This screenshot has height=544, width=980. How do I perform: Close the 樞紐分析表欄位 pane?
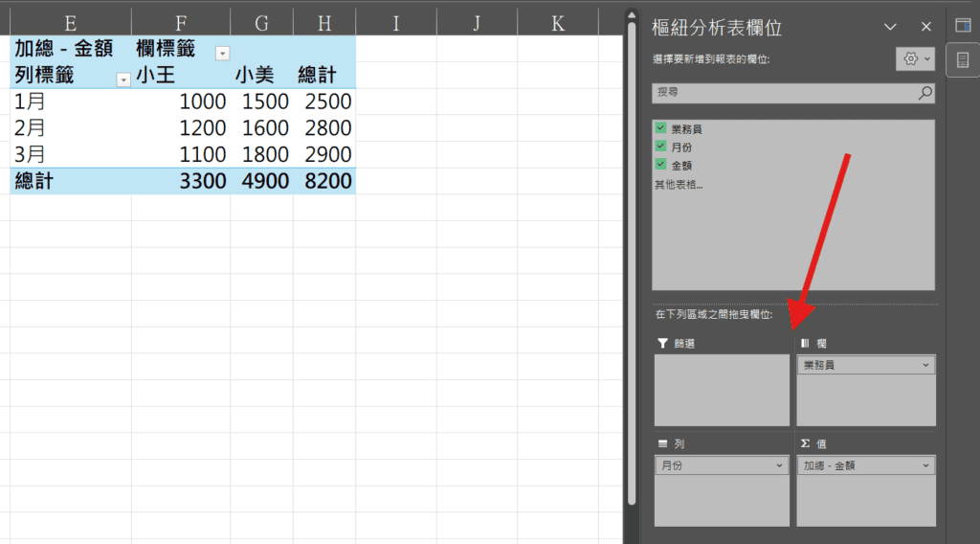[x=925, y=28]
